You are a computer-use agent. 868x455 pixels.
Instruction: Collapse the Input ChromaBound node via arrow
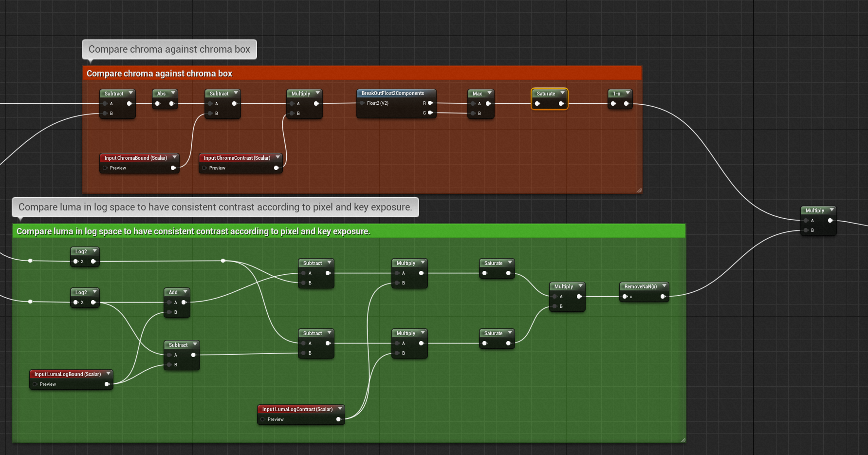[174, 157]
